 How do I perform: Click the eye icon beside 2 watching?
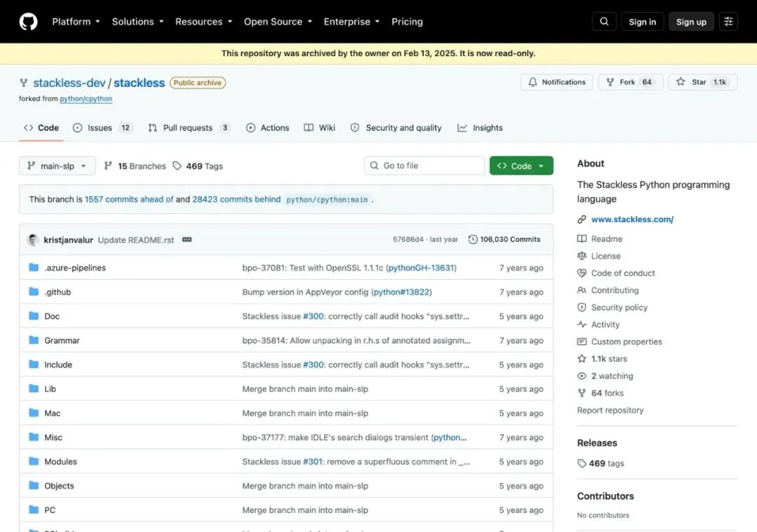pyautogui.click(x=582, y=376)
